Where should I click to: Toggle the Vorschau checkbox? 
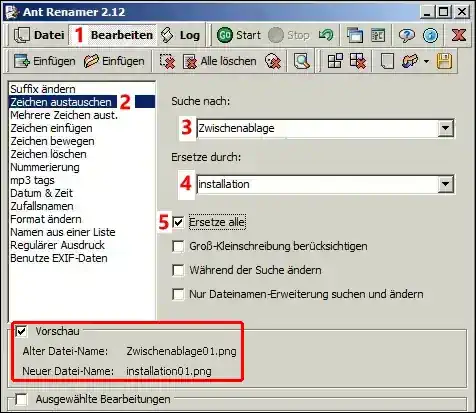(x=22, y=331)
